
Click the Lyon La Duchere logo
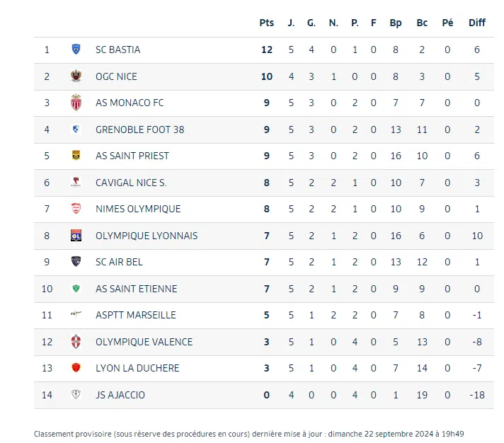[x=76, y=368]
